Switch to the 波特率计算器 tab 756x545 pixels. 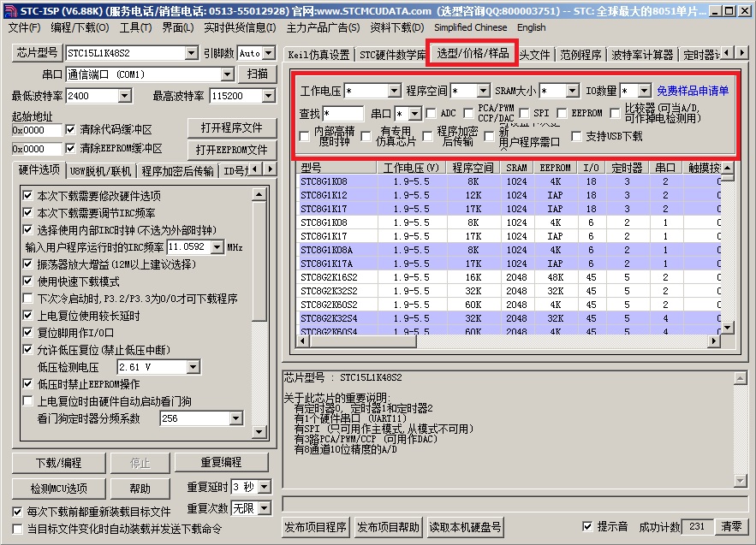coord(642,55)
